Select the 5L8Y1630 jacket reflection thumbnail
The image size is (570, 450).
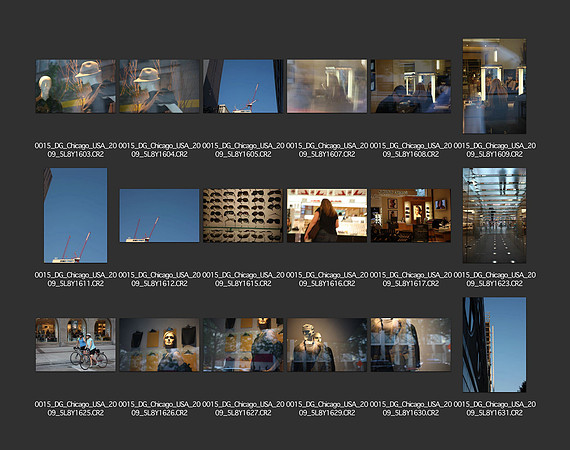411,345
